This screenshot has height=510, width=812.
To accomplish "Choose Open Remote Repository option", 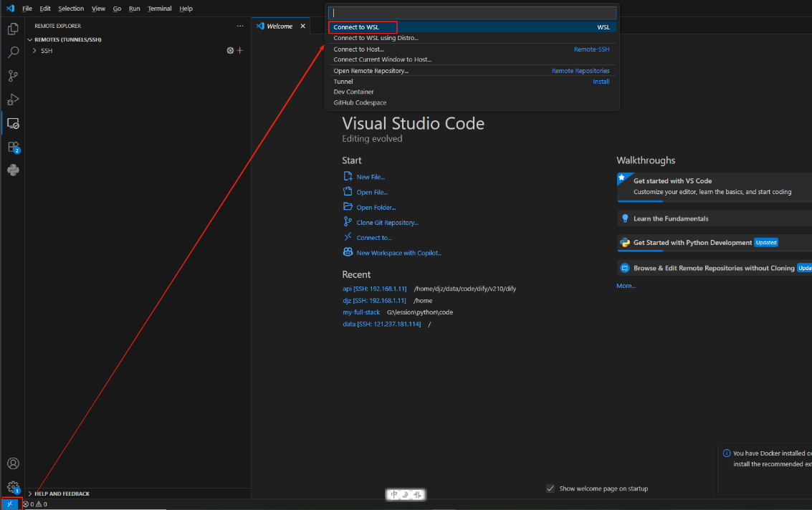I will tap(472, 71).
